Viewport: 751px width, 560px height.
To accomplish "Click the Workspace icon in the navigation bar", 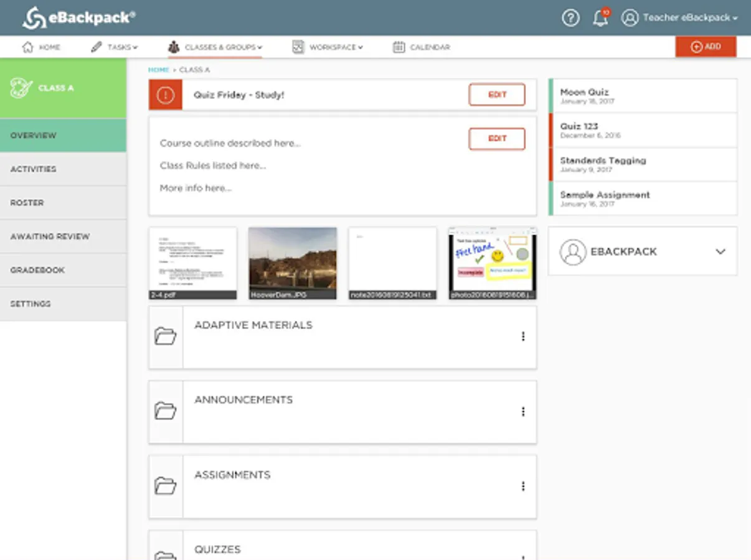I will [298, 47].
